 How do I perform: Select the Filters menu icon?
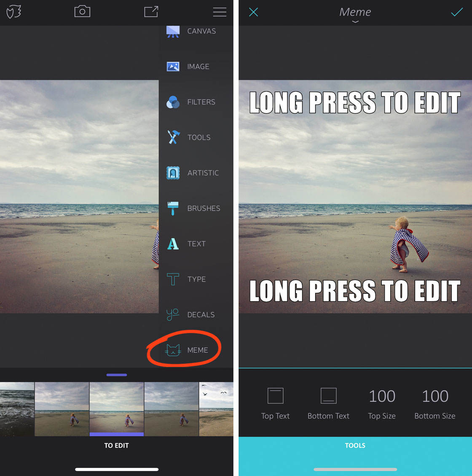pyautogui.click(x=173, y=102)
